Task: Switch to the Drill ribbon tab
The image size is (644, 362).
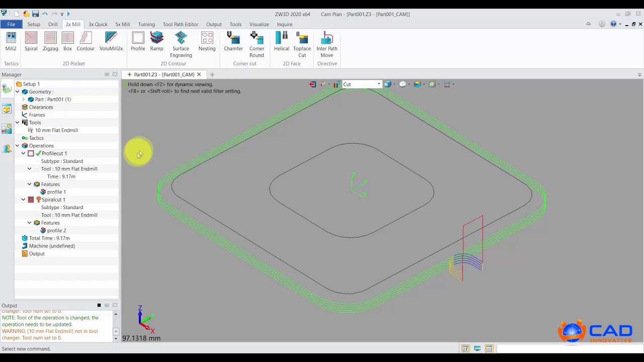Action: (53, 24)
